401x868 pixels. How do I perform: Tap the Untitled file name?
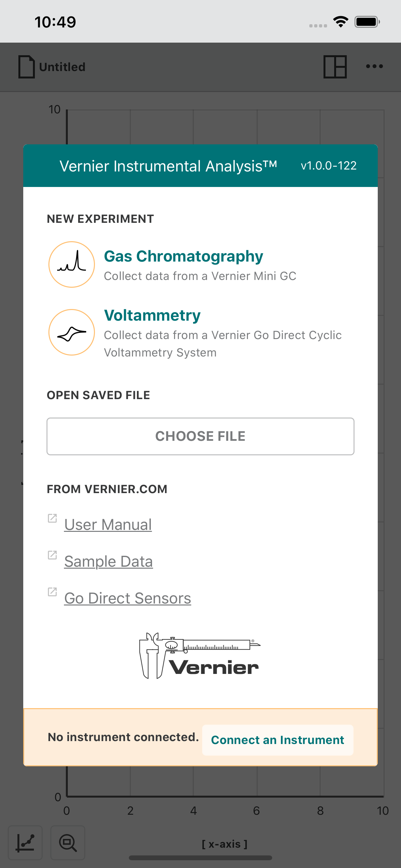[62, 67]
